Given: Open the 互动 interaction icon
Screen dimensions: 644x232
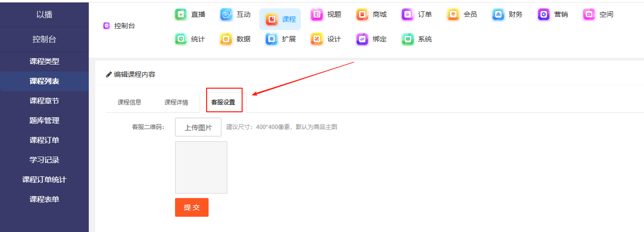Looking at the screenshot, I should [226, 15].
